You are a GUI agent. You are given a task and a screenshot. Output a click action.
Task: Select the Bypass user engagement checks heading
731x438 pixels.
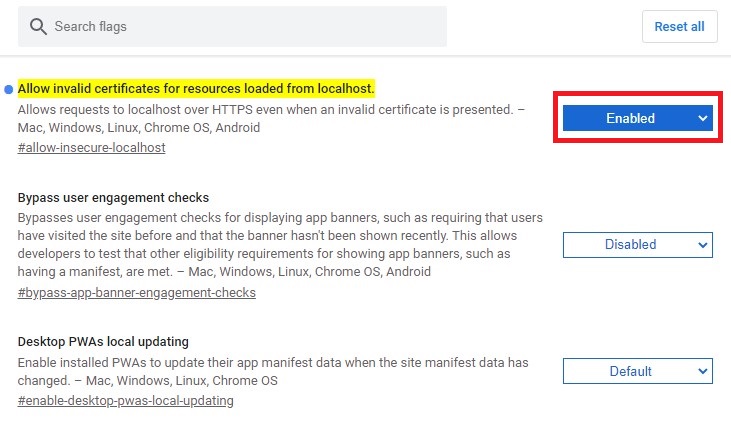113,198
